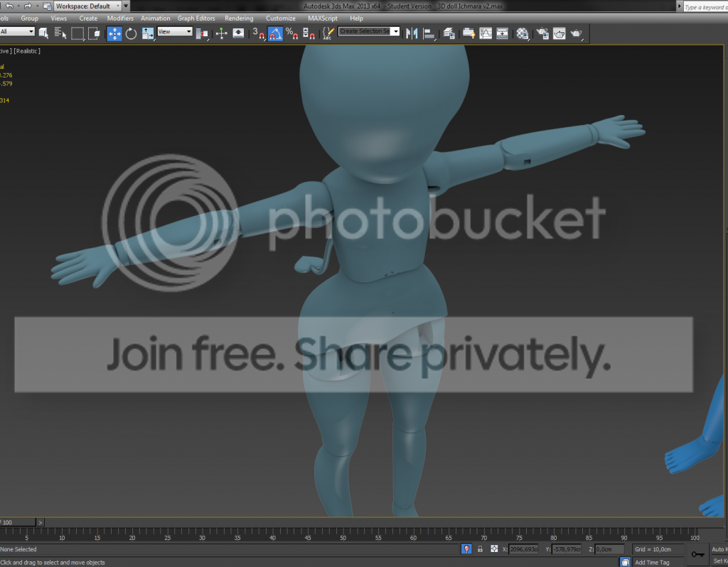Open the Material Editor icon
The width and height of the screenshot is (728, 567).
523,33
